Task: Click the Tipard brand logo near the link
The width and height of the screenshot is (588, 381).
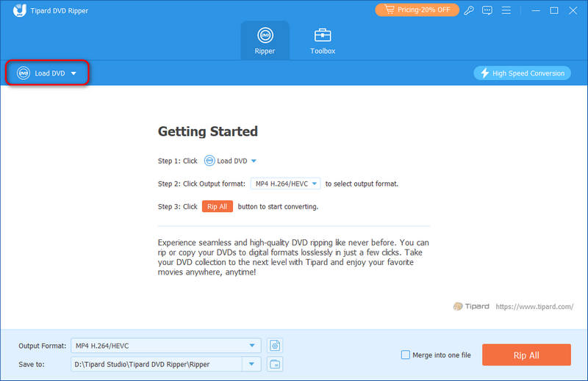Action: [471, 306]
